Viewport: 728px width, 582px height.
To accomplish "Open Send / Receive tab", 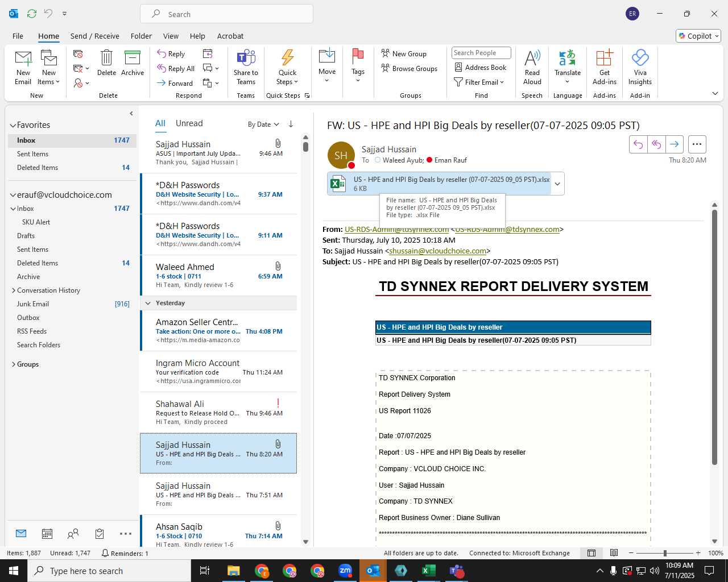I will click(x=95, y=36).
